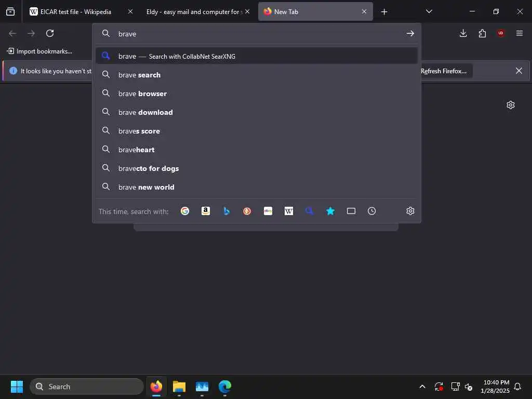Close the EICAR test file tab

coord(130,11)
